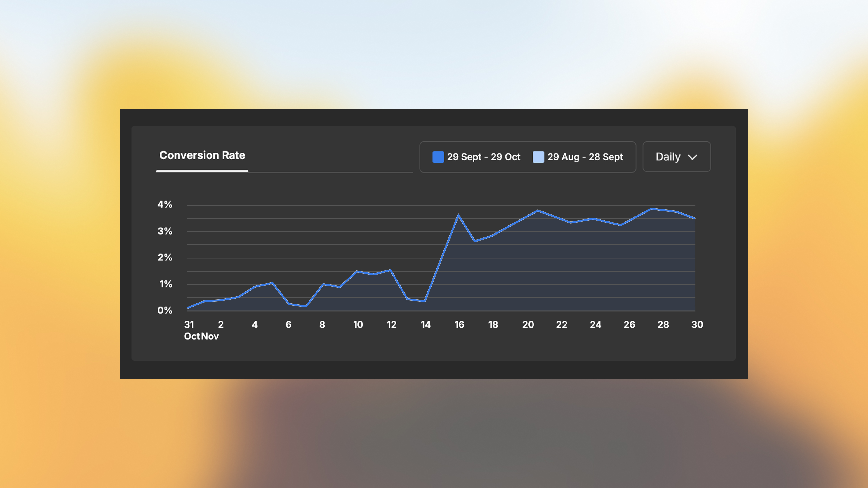Click the 0% y-axis label
Screen dimensions: 868x488
165,310
